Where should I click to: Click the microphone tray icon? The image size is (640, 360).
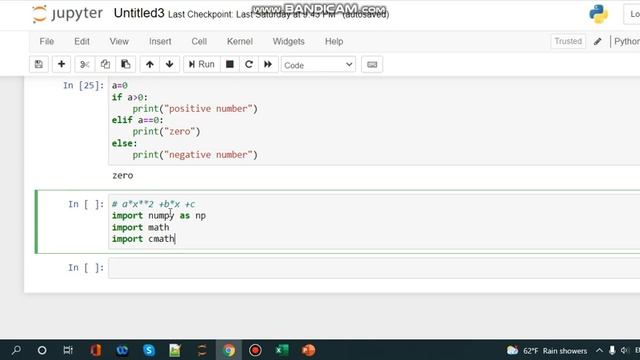point(612,351)
